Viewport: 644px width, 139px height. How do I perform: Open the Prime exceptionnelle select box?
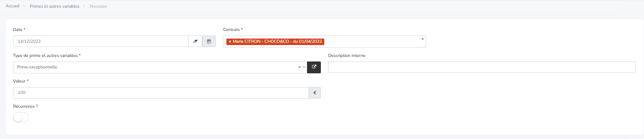[x=160, y=67]
